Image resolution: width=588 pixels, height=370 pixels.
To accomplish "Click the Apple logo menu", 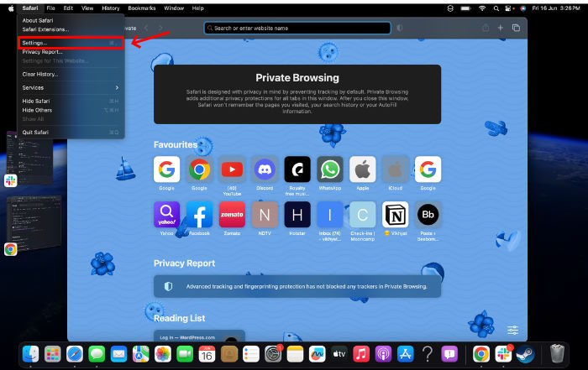I will pos(11,8).
